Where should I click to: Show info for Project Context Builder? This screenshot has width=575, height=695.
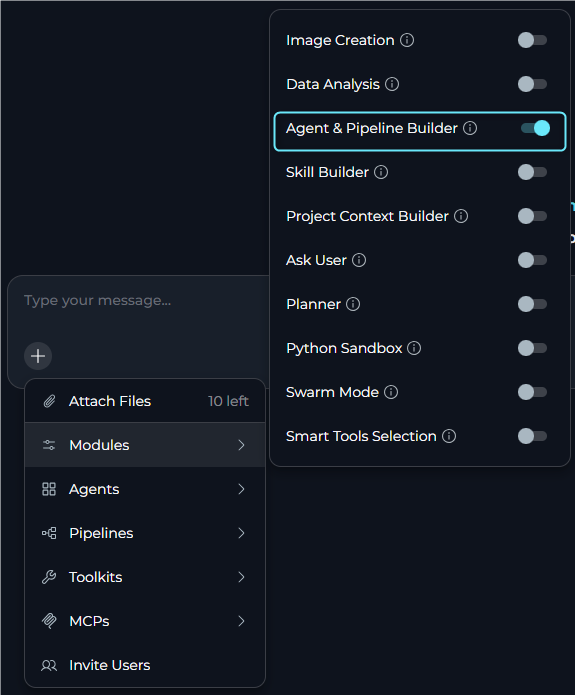tap(461, 216)
